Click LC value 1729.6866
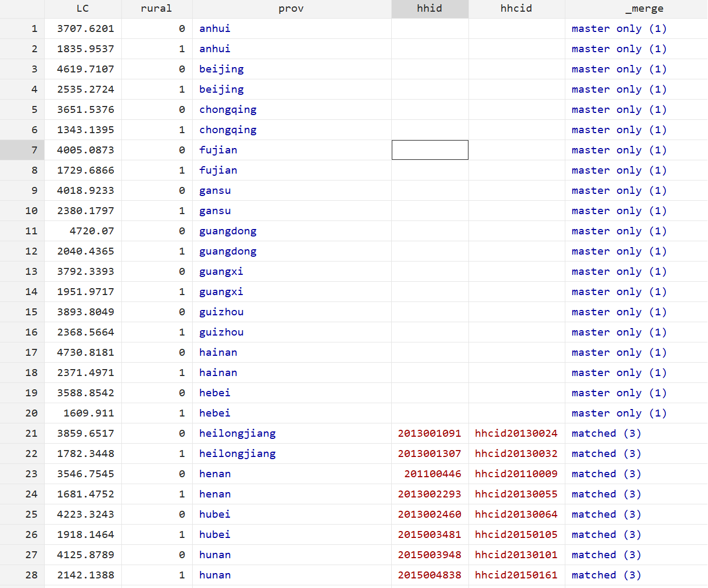Image resolution: width=708 pixels, height=588 pixels. coord(86,170)
